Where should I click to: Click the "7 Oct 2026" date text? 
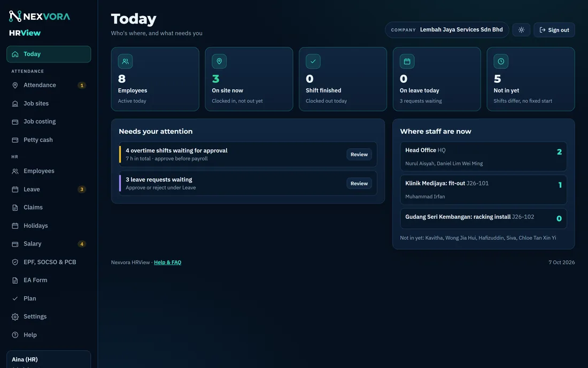tap(561, 263)
